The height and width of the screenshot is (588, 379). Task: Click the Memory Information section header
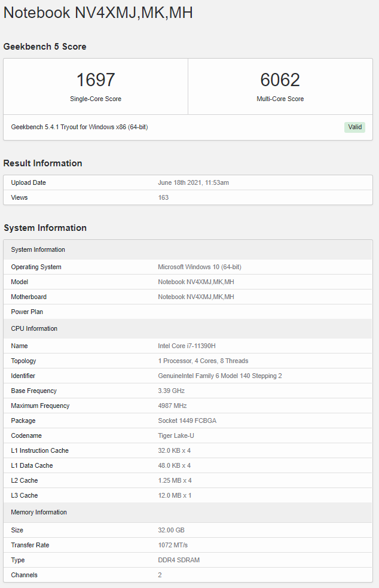39,512
